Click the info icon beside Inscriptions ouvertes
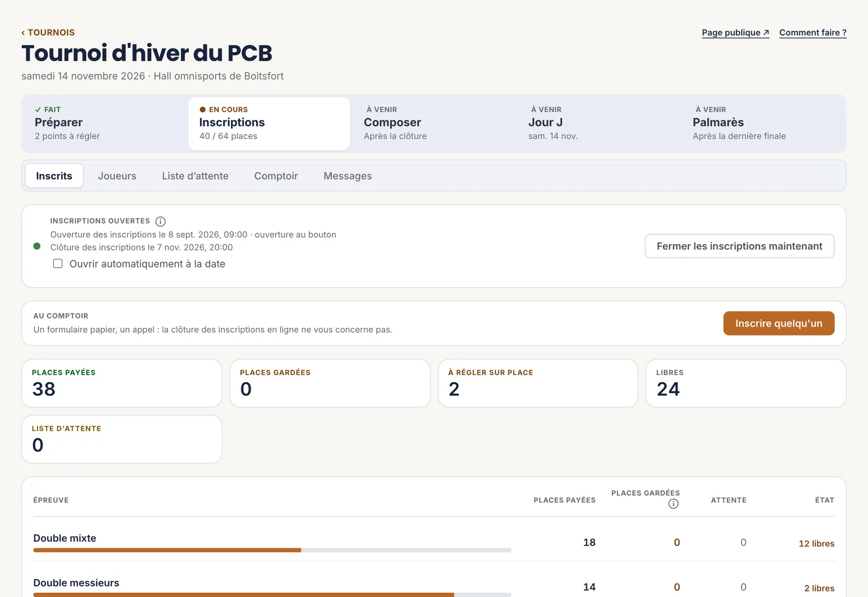The height and width of the screenshot is (597, 868). (x=161, y=221)
